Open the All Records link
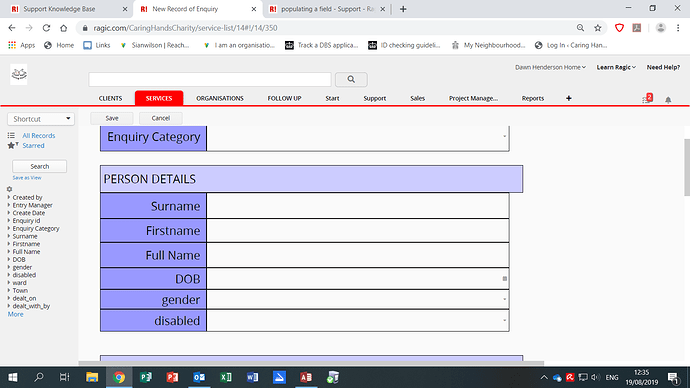Image resolution: width=690 pixels, height=388 pixels. [39, 135]
